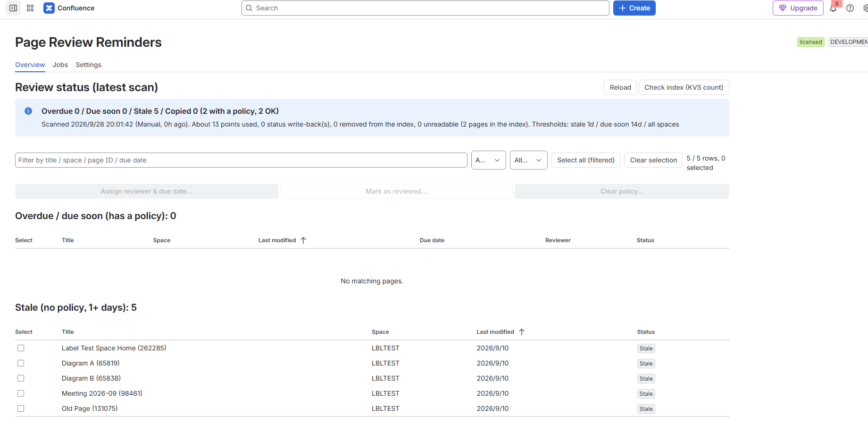Switch to the Jobs tab
The height and width of the screenshot is (425, 868).
pyautogui.click(x=60, y=65)
